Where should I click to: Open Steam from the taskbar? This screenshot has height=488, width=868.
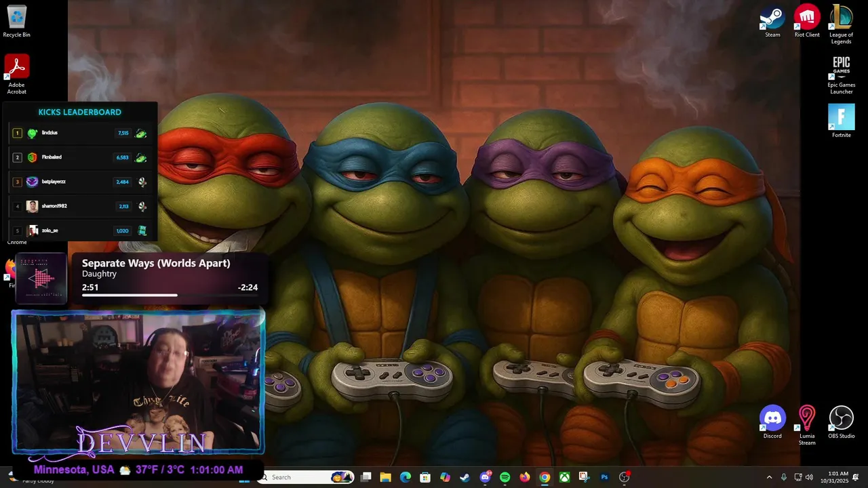465,477
